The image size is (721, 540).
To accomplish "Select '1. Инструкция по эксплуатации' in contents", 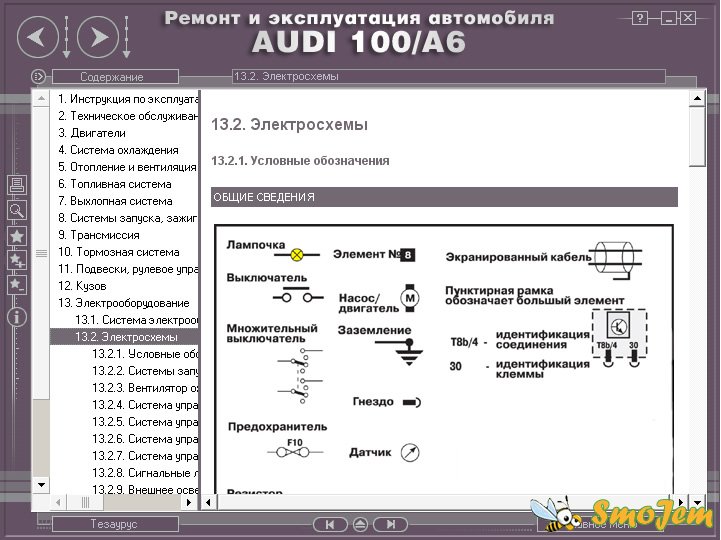I will coord(128,99).
